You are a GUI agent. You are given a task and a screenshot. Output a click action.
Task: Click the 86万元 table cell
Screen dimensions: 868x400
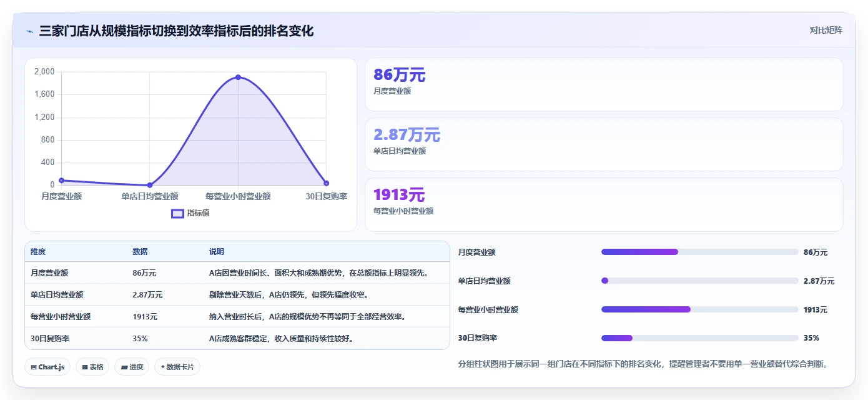[144, 273]
